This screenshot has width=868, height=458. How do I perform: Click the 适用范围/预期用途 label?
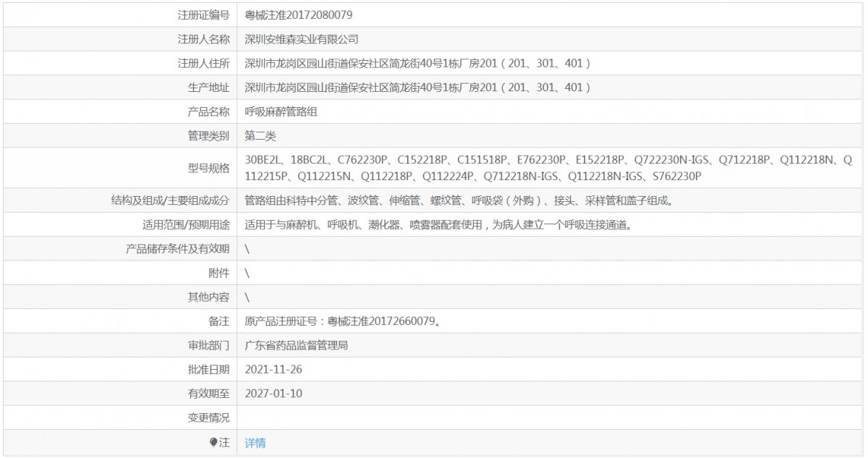pos(187,224)
